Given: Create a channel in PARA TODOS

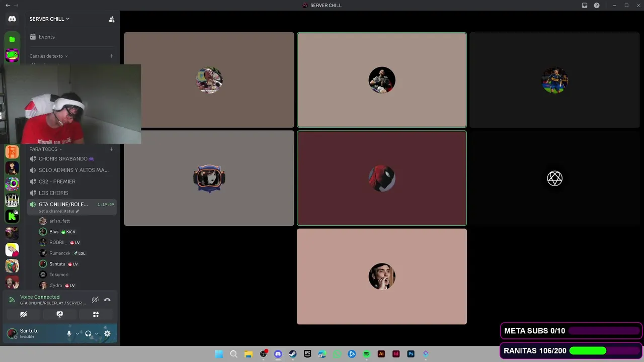Looking at the screenshot, I should [x=111, y=149].
